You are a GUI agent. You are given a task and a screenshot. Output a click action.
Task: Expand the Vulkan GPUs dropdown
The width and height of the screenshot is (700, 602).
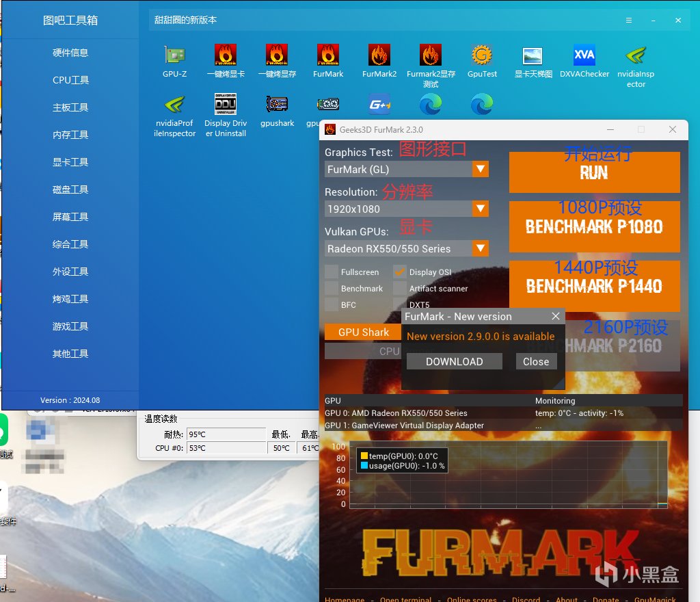point(481,248)
